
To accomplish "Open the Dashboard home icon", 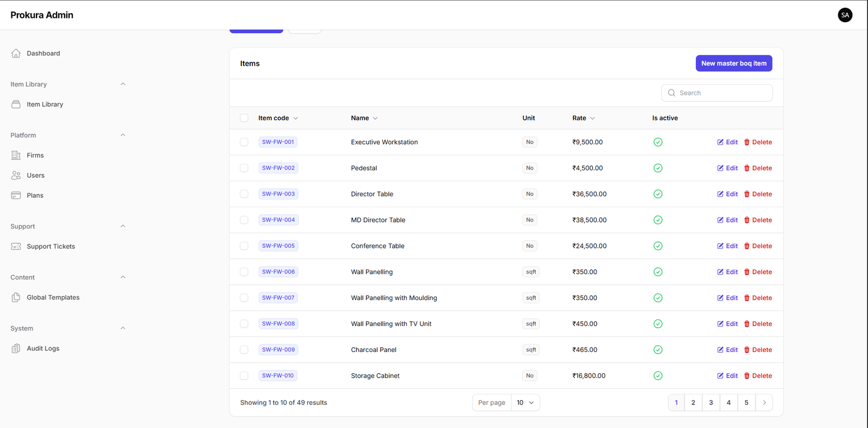I will 16,53.
